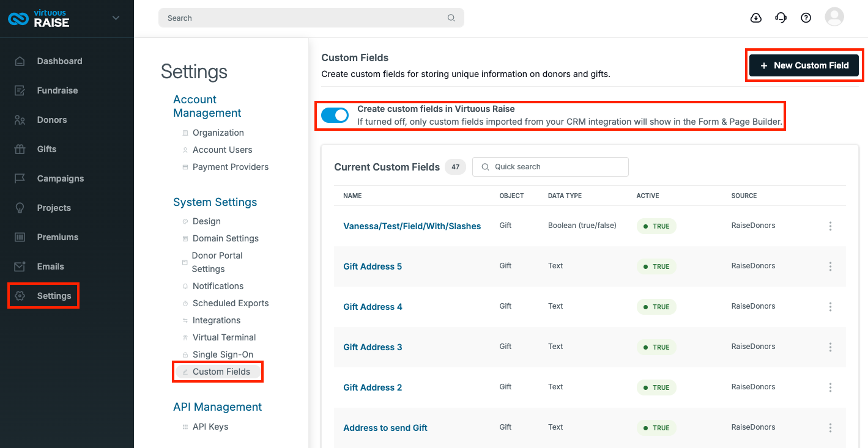Open the Gift Address 5 field
The width and height of the screenshot is (868, 448).
click(x=373, y=266)
